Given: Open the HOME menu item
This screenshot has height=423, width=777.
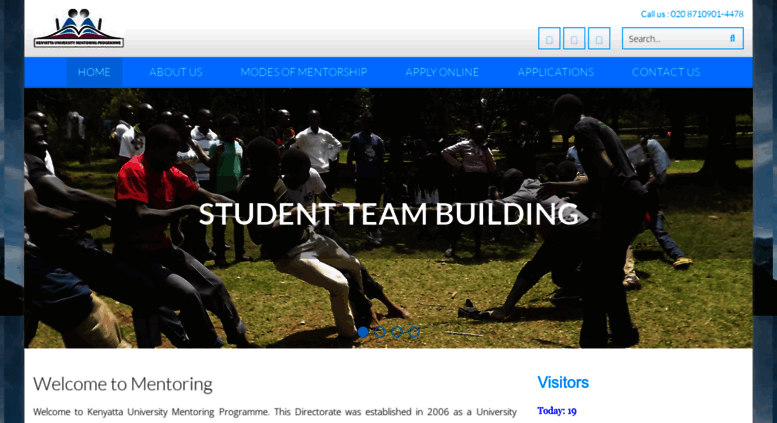Looking at the screenshot, I should [94, 72].
